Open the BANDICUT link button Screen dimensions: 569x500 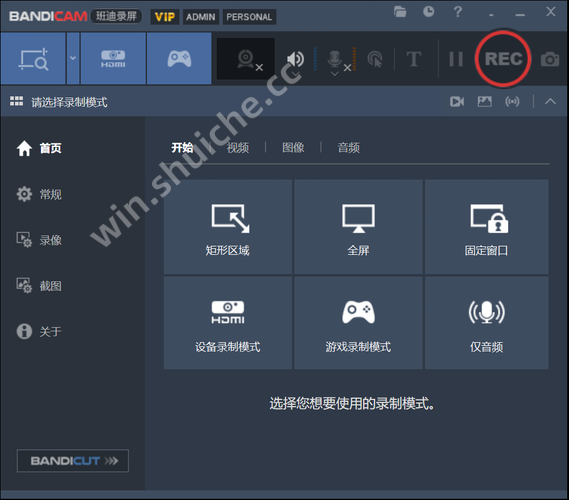point(73,461)
